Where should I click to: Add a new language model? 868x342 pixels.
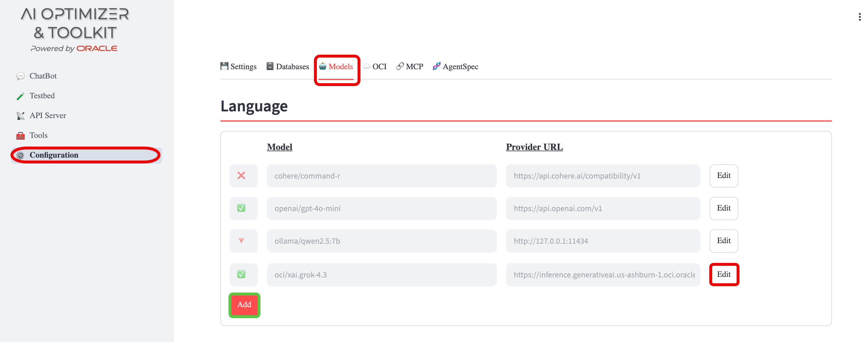click(x=244, y=305)
